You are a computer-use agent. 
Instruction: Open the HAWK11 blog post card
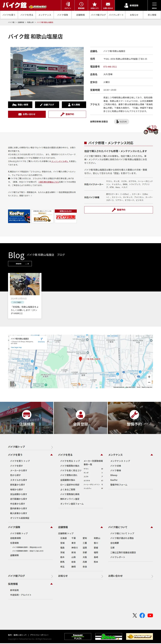point(25,296)
